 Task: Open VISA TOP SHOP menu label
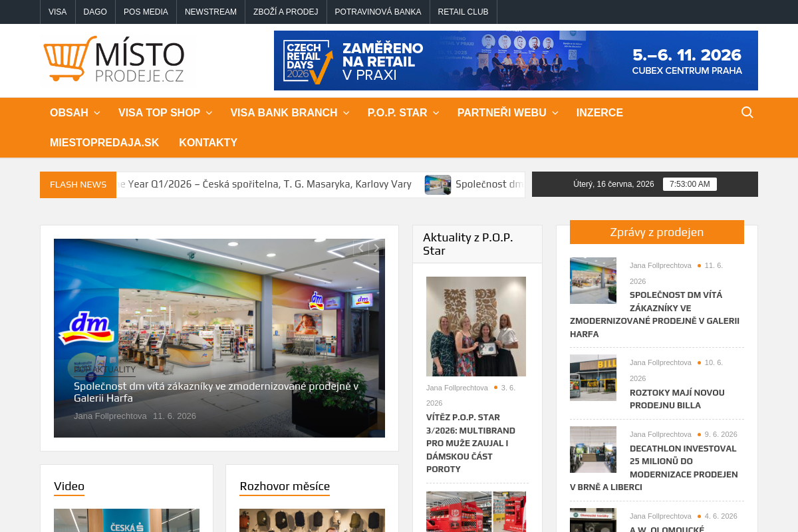(160, 113)
